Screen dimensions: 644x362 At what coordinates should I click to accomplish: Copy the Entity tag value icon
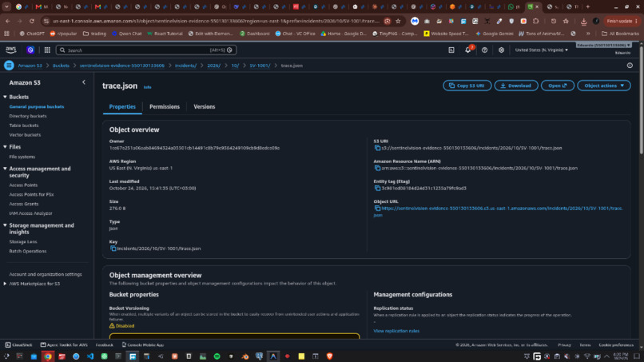click(377, 188)
